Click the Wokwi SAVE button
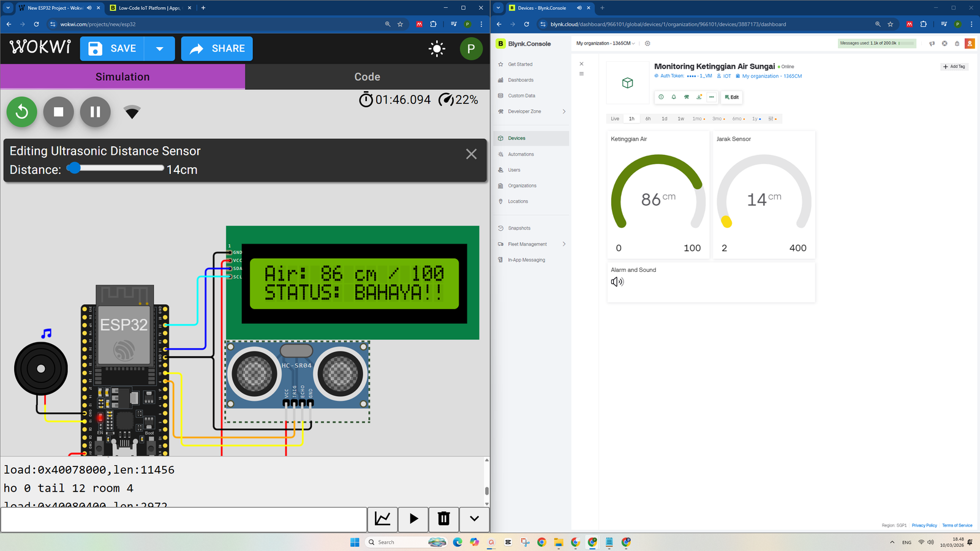Image resolution: width=980 pixels, height=551 pixels. click(x=112, y=48)
